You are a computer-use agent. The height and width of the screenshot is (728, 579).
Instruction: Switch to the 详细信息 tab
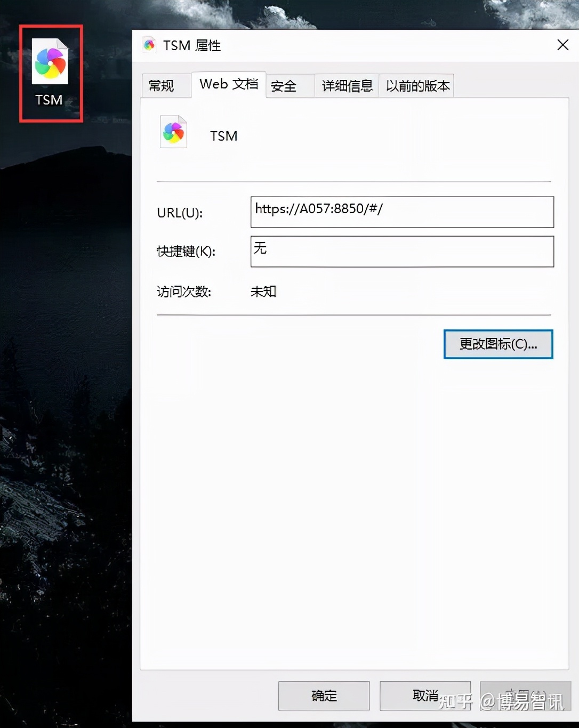[346, 86]
